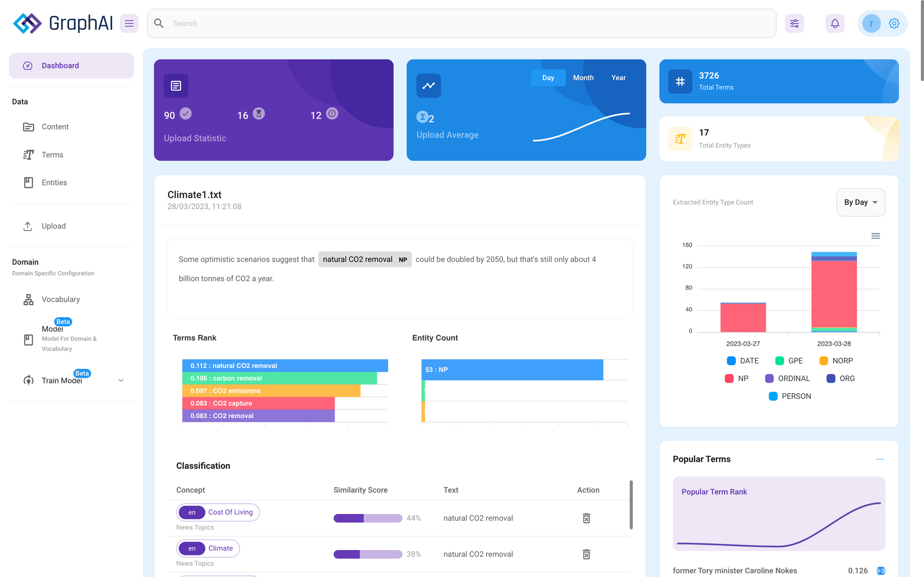Viewport: 924px width, 577px height.
Task: Click the hamburger menu toggle icon
Action: click(129, 23)
